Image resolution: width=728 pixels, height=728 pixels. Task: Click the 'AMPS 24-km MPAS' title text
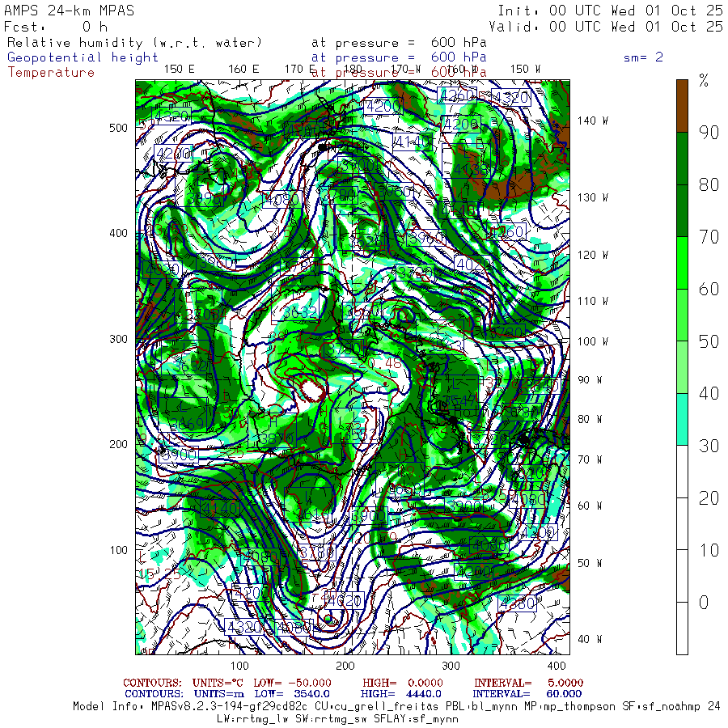click(x=70, y=11)
